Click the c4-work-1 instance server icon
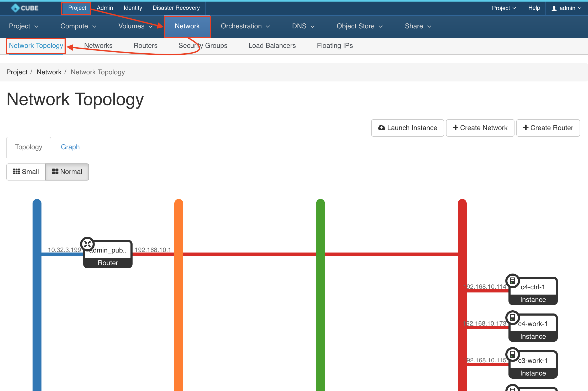 tap(513, 318)
